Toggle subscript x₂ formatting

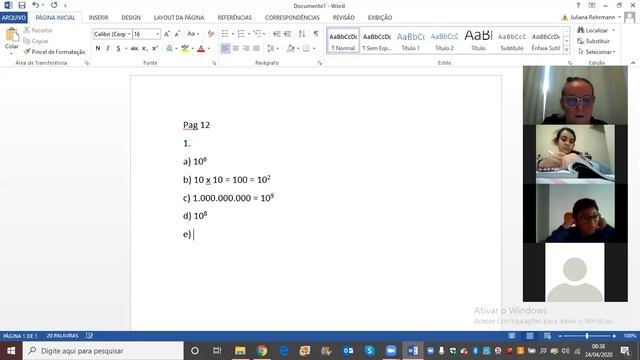pyautogui.click(x=144, y=49)
